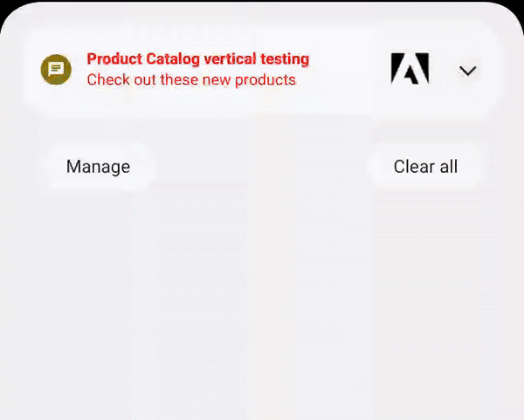Clear all notifications
The height and width of the screenshot is (420, 524).
pyautogui.click(x=425, y=167)
